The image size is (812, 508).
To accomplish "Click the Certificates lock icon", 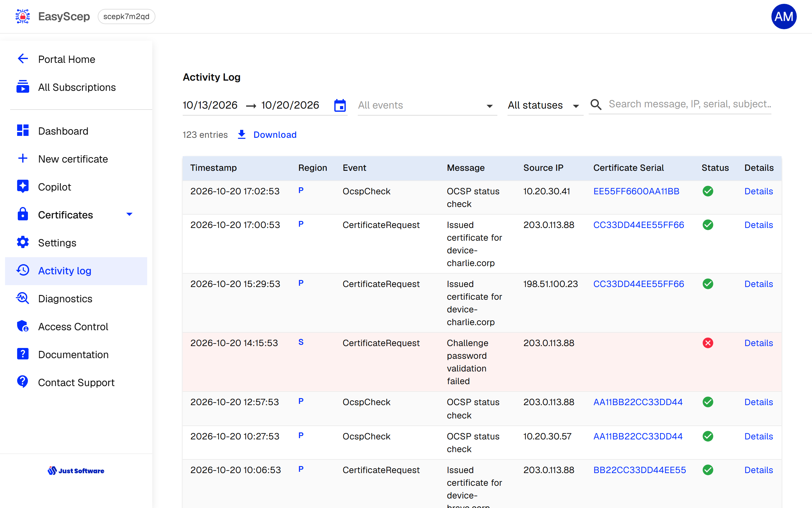I will 23,214.
